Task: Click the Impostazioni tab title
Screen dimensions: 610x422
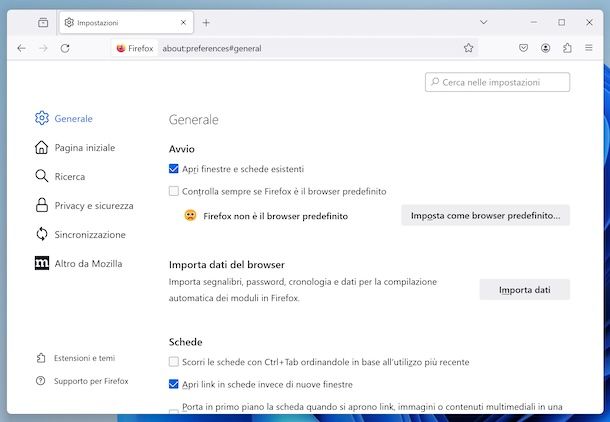Action: [98, 23]
